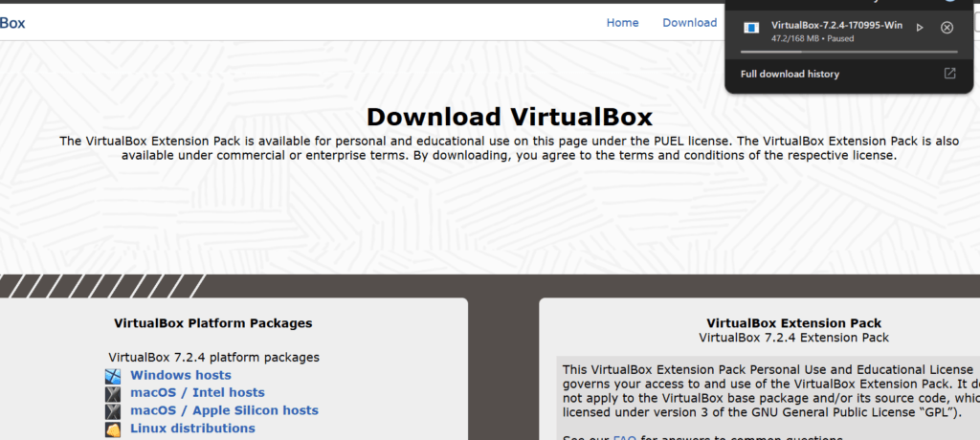Open the Home navigation item
The height and width of the screenshot is (440, 980).
click(622, 23)
